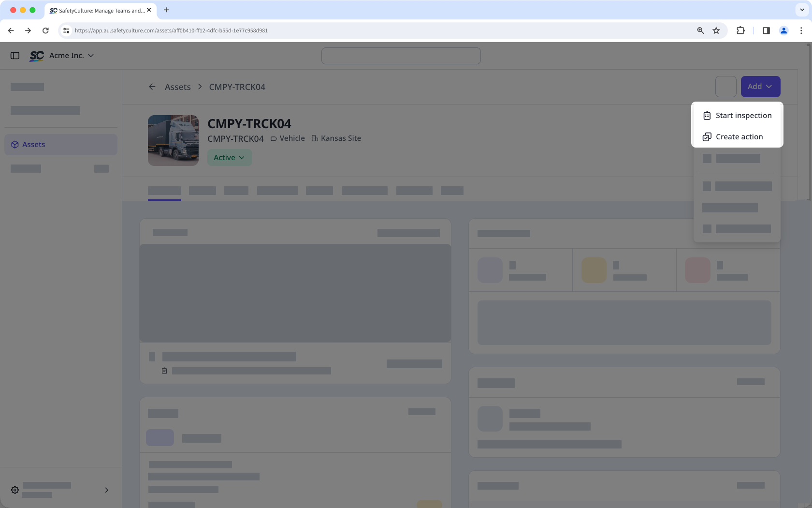The height and width of the screenshot is (508, 812).
Task: Click the square button left of Add
Action: tap(726, 87)
